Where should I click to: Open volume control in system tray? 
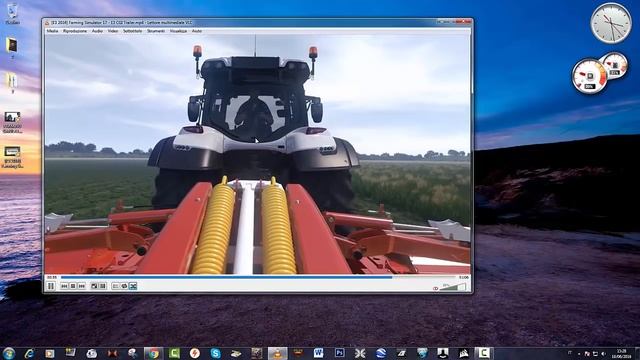tap(603, 354)
